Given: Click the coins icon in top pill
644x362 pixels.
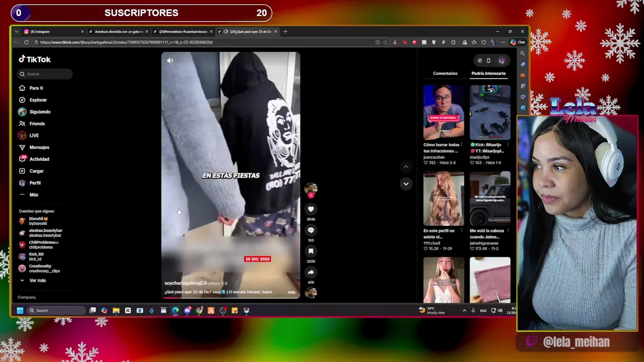Looking at the screenshot, I should click(479, 60).
